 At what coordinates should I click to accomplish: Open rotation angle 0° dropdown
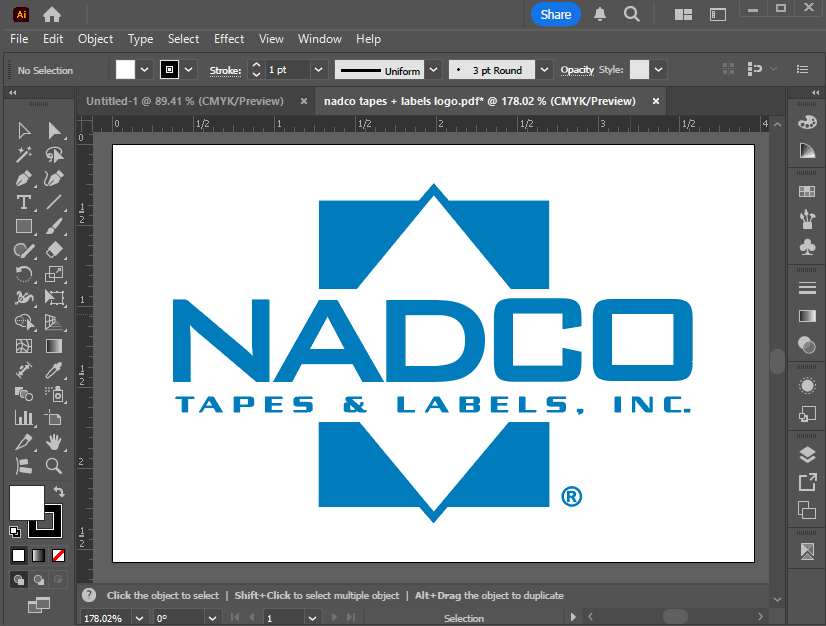212,618
